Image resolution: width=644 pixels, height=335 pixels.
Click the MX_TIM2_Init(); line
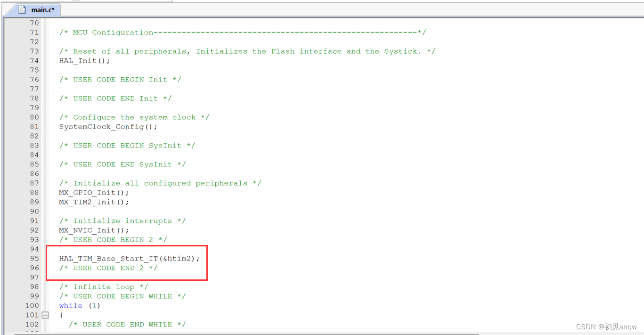(x=94, y=202)
